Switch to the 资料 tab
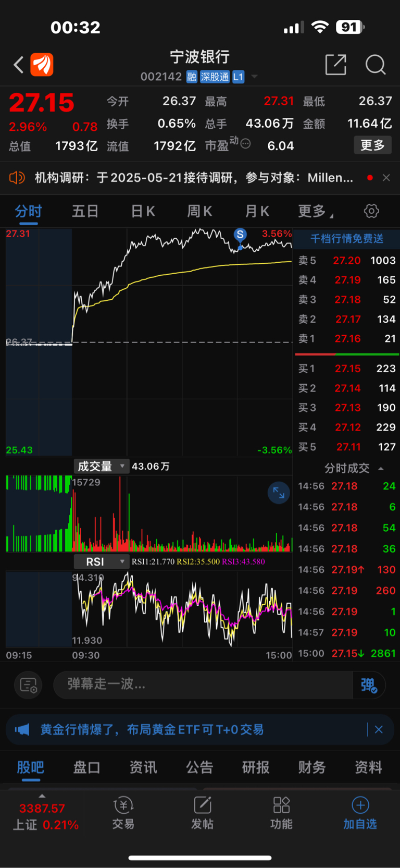 coord(368,767)
